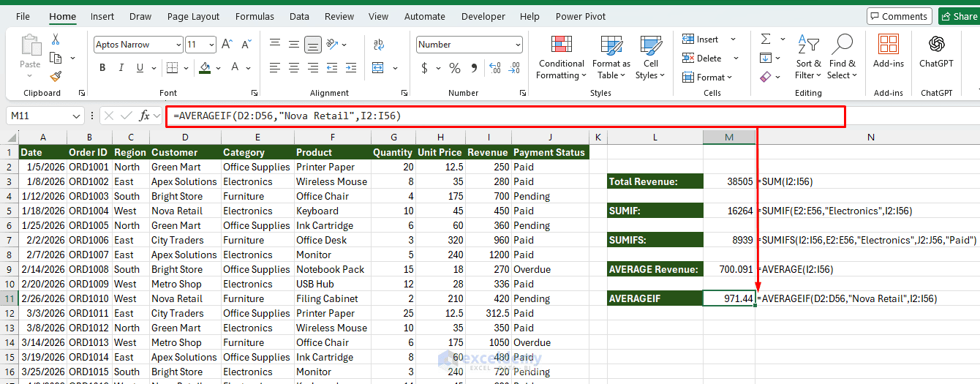Open the Sort & Filter dropdown
The width and height of the screenshot is (980, 384).
(x=808, y=58)
